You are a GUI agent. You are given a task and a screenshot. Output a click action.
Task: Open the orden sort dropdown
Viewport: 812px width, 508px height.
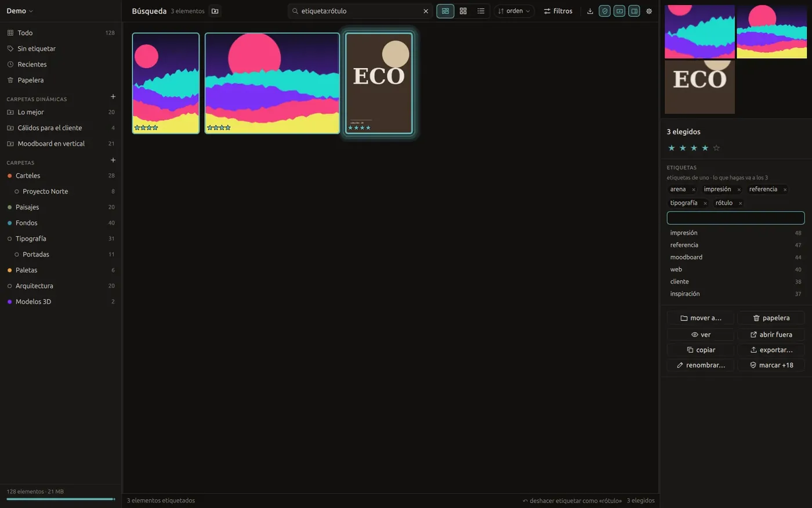(x=514, y=11)
